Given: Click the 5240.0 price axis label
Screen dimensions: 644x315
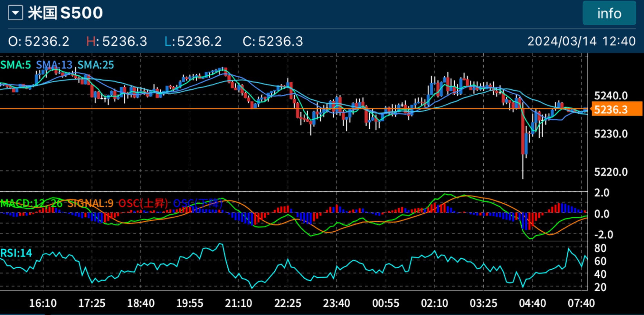Looking at the screenshot, I should tap(611, 96).
